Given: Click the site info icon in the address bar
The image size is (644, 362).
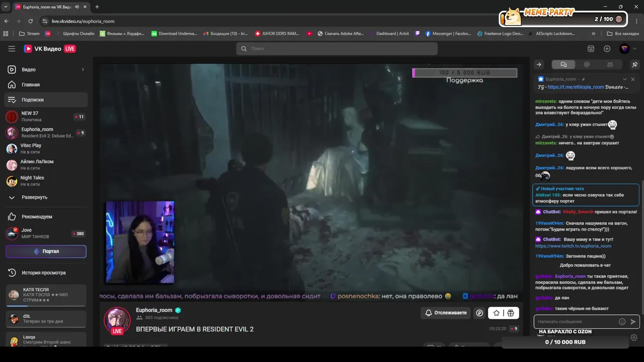Looking at the screenshot, I should (45, 21).
